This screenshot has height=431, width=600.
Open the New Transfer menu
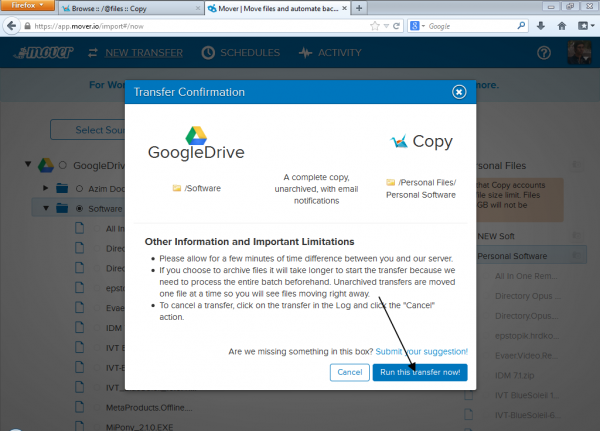pos(135,53)
